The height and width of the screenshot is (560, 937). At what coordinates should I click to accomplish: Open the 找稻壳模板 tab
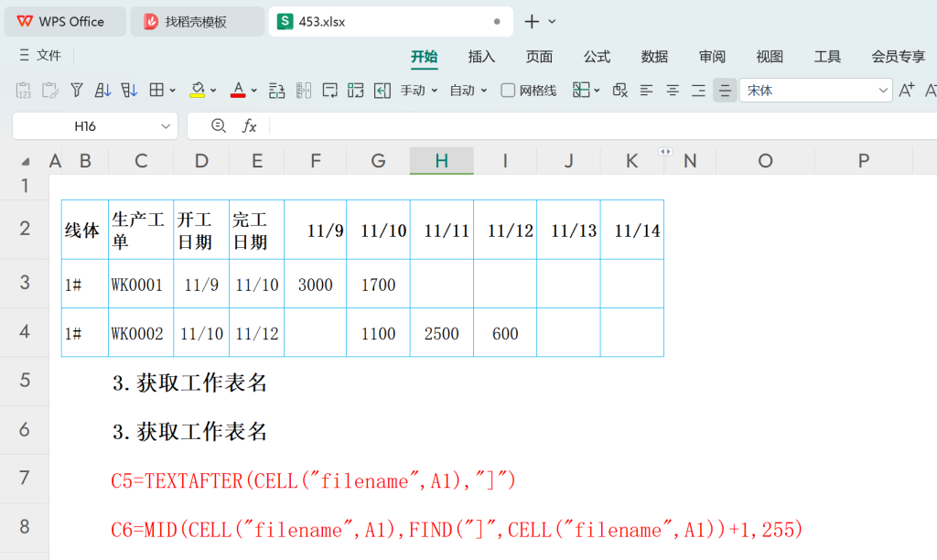click(198, 22)
